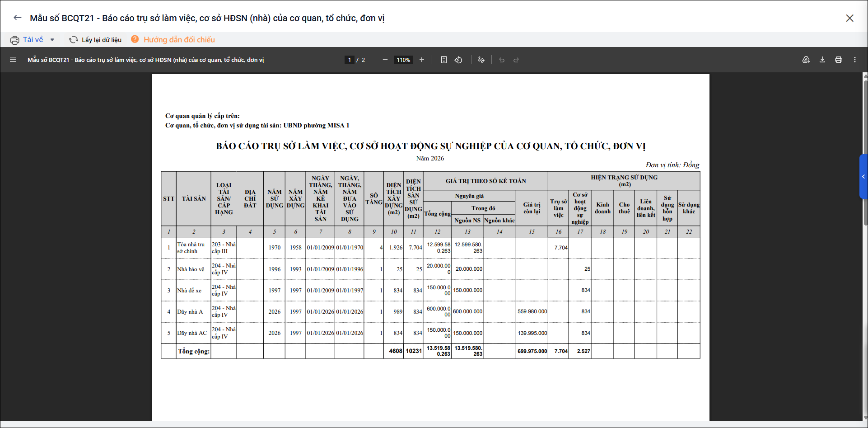The height and width of the screenshot is (428, 868).
Task: Zoom in with the plus icon
Action: (x=422, y=60)
